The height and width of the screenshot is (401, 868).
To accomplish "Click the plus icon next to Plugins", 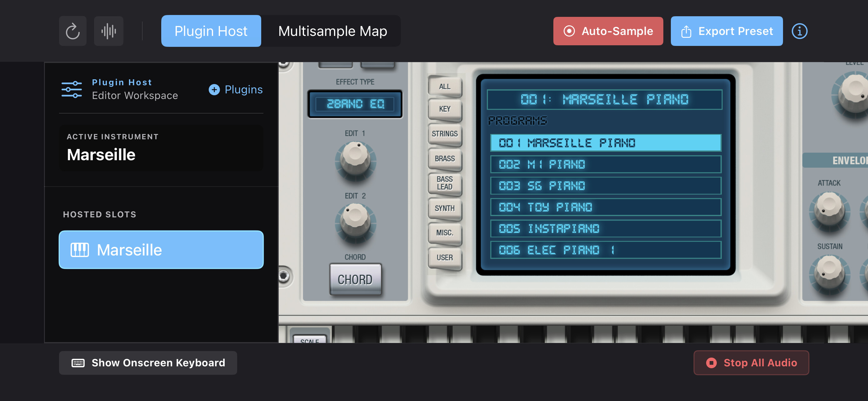I will pos(214,90).
